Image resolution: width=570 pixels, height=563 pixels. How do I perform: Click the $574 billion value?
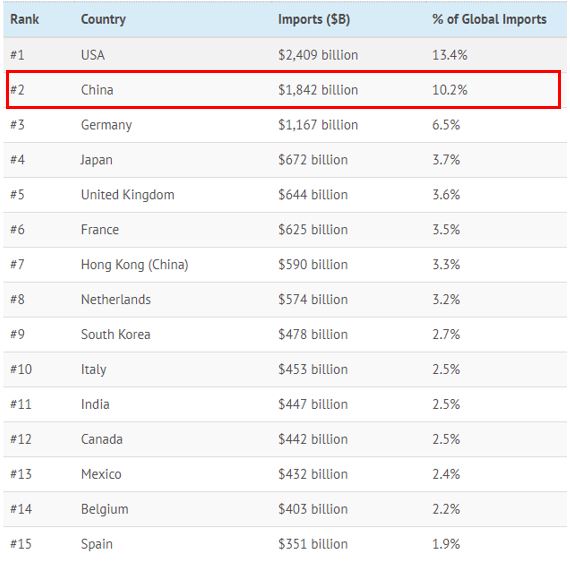pyautogui.click(x=313, y=299)
